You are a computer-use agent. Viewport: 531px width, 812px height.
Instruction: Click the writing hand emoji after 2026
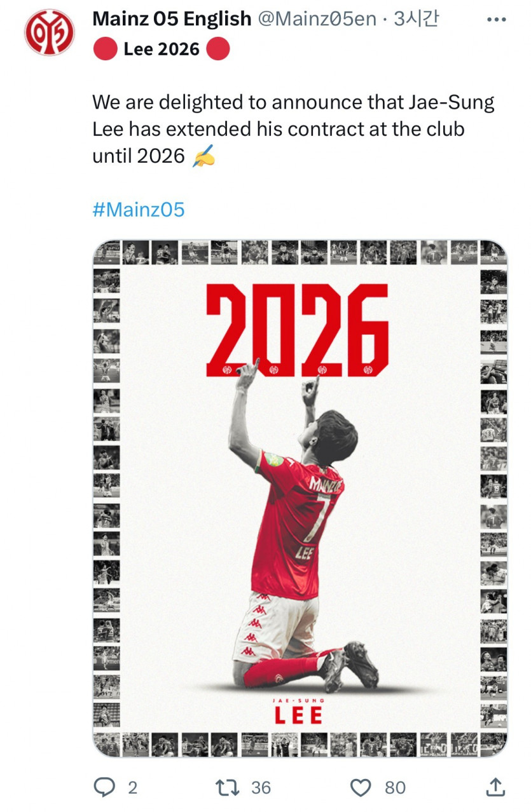click(x=204, y=156)
